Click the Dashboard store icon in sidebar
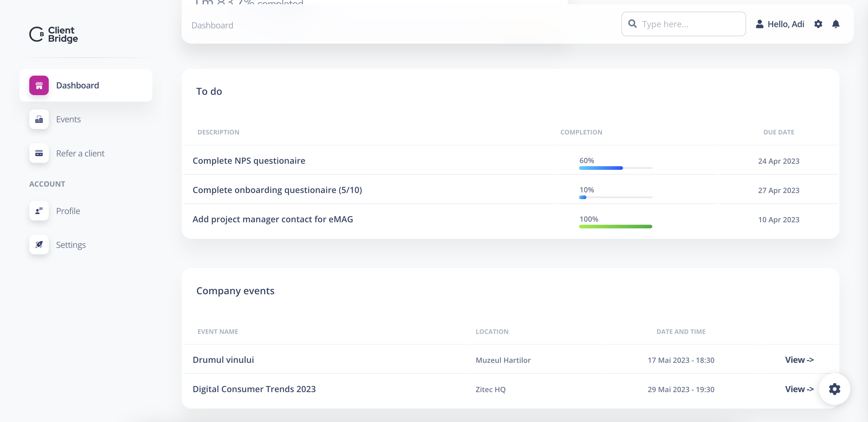 (x=39, y=85)
